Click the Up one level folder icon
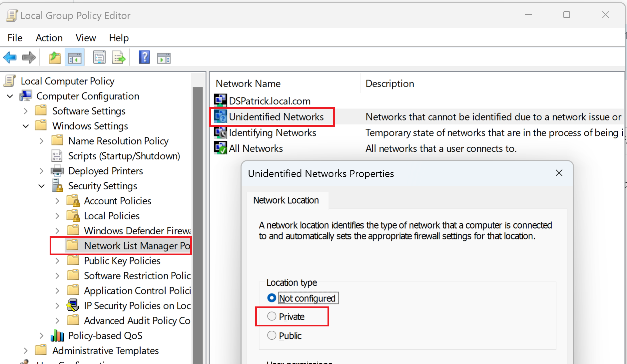The image size is (627, 364). 54,57
